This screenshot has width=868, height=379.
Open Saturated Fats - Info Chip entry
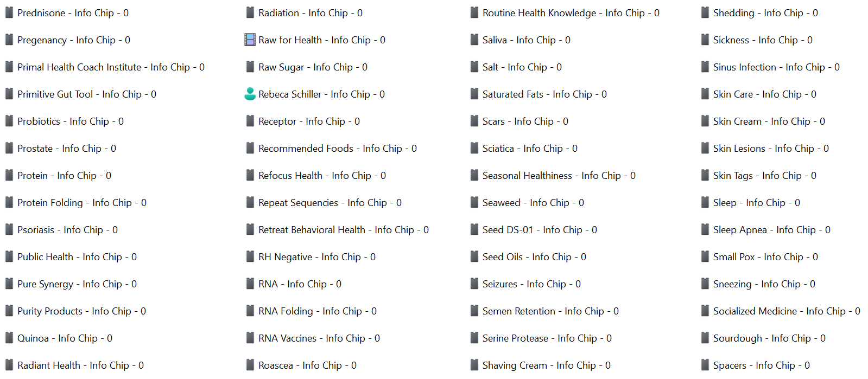(x=544, y=94)
